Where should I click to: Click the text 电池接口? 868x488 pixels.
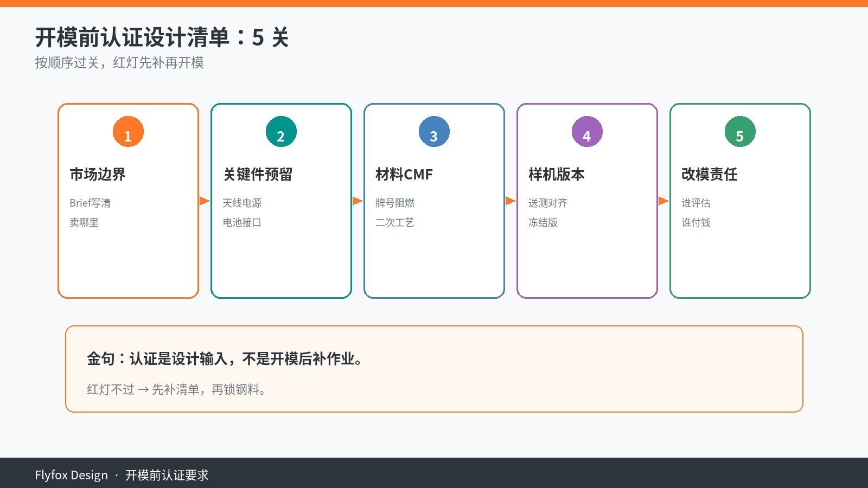[x=242, y=222]
